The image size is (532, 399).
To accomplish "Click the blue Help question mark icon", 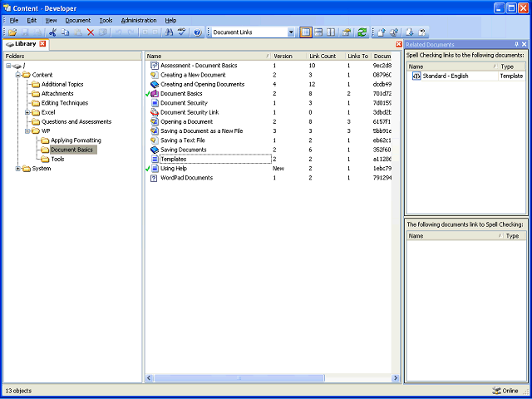I will click(198, 32).
